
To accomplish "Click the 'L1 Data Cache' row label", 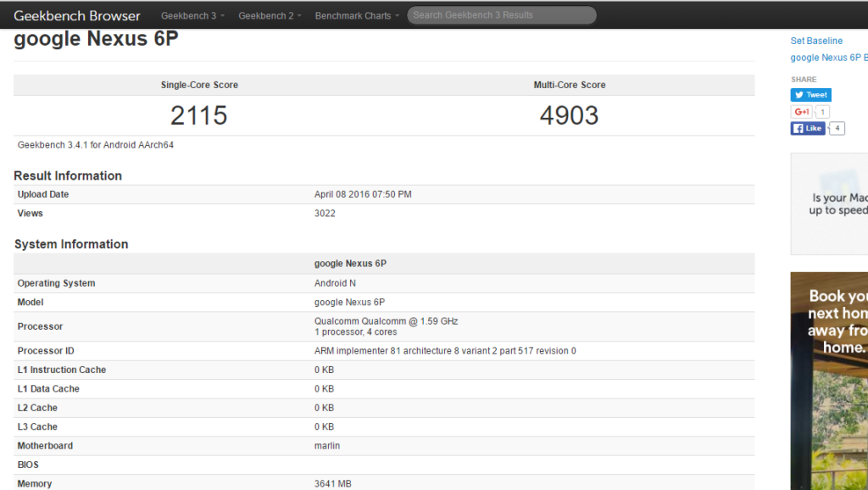I will click(48, 388).
